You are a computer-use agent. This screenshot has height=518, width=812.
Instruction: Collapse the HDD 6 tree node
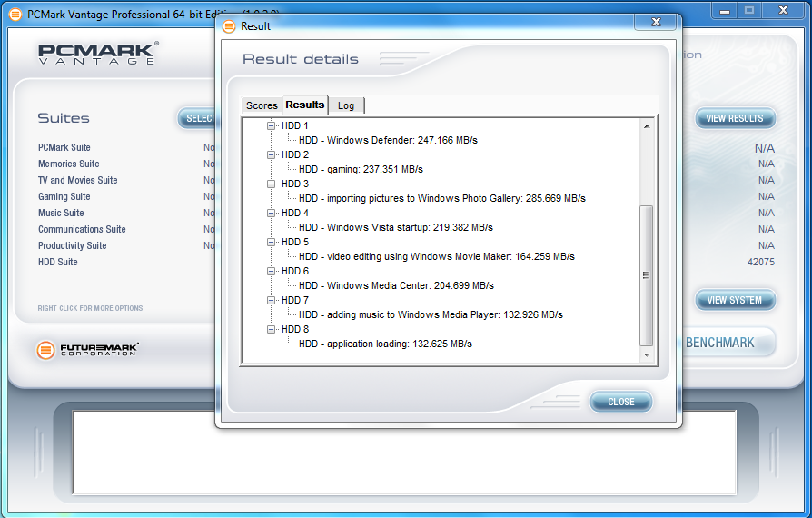pos(271,271)
